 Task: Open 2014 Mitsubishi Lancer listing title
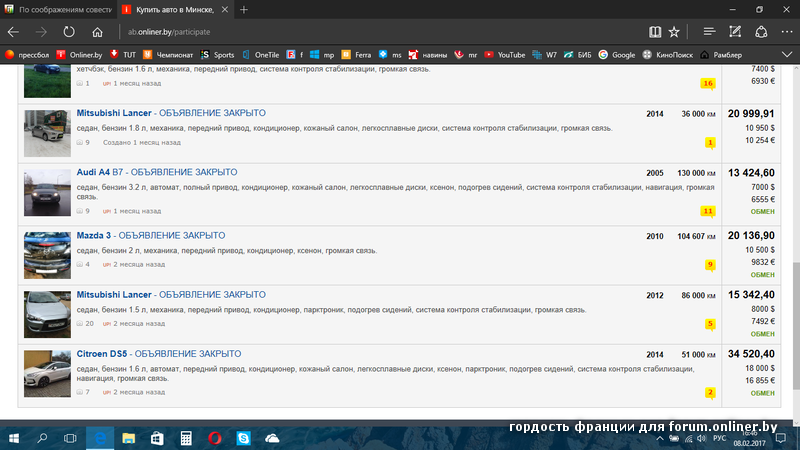coord(171,113)
